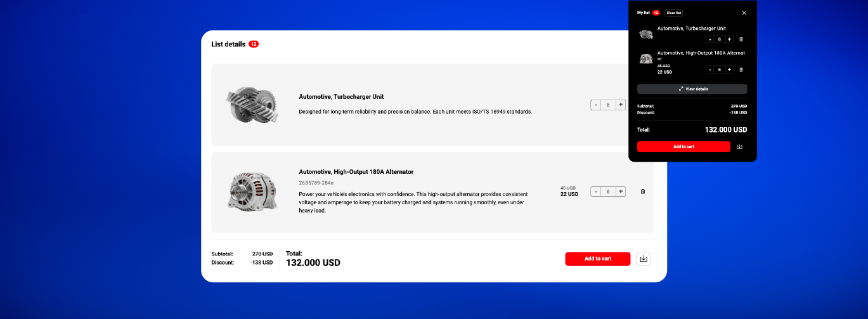Screen dimensions: 868x319
Task: Delete Turbocharger Unit from My list popup
Action: tap(741, 39)
